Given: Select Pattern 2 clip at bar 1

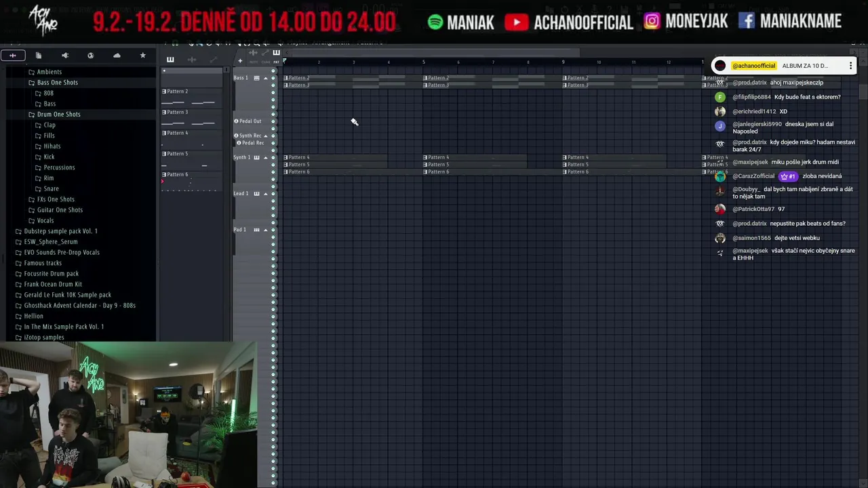Looking at the screenshot, I should pyautogui.click(x=353, y=78).
